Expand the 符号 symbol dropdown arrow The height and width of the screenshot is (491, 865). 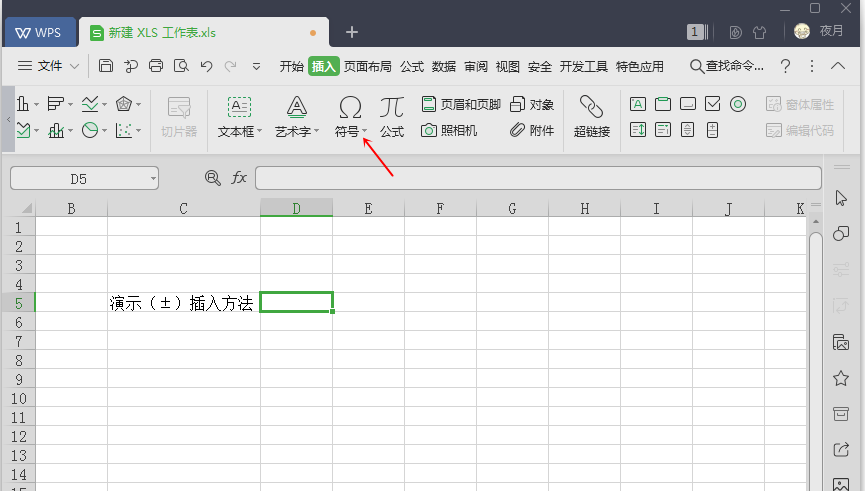click(365, 131)
